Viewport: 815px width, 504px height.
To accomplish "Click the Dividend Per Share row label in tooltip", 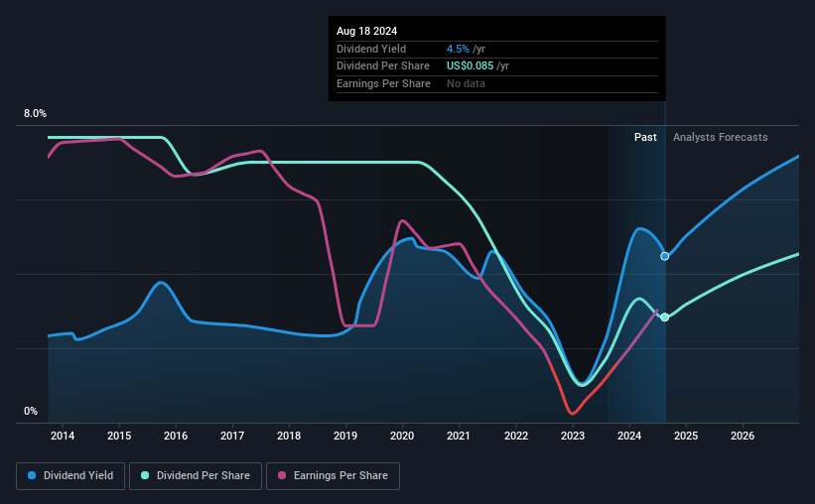I will tap(383, 66).
